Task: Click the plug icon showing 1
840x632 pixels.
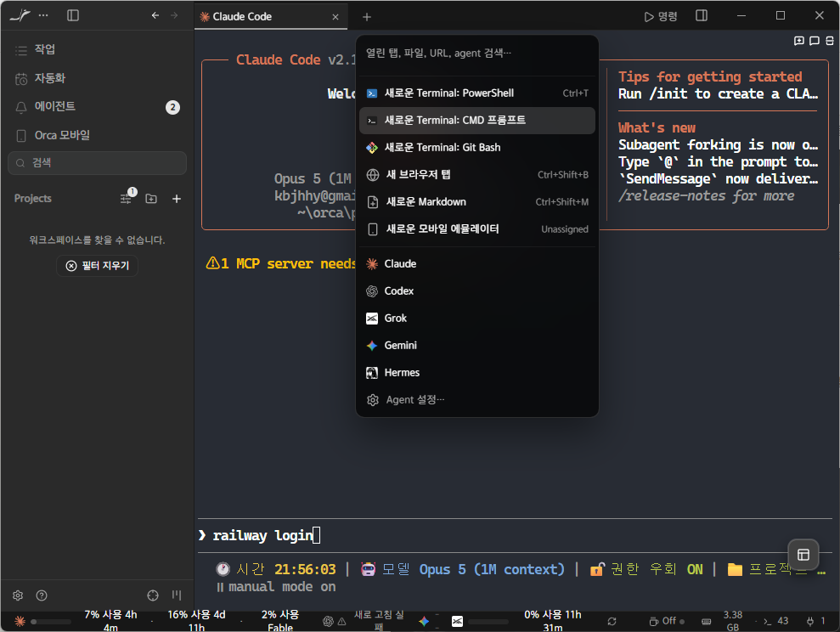Action: pos(816,621)
